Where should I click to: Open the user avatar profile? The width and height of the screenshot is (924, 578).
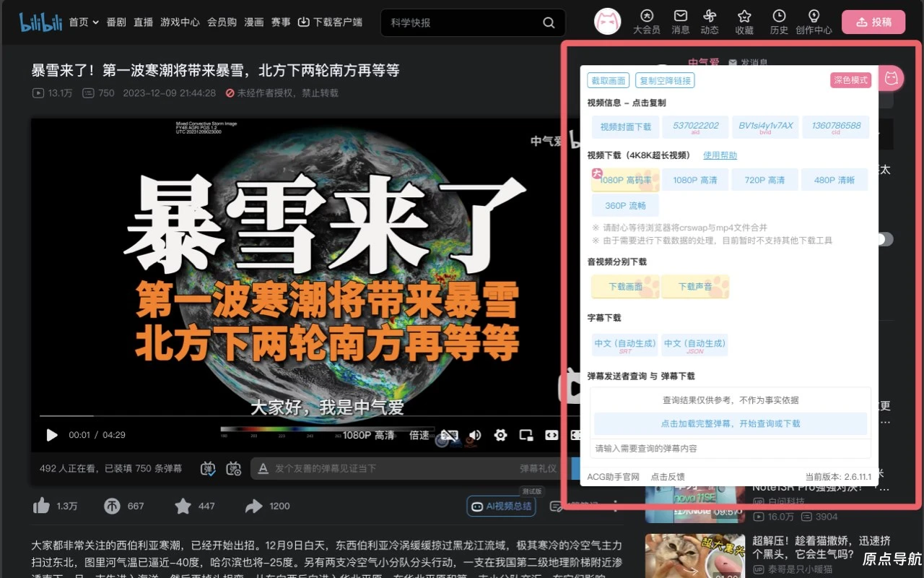pyautogui.click(x=608, y=22)
